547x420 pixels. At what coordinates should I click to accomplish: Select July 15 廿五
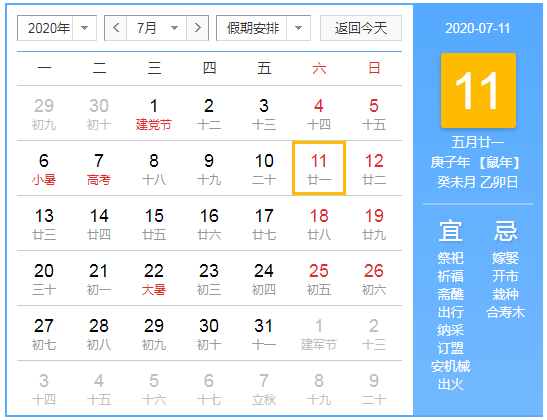coord(154,224)
